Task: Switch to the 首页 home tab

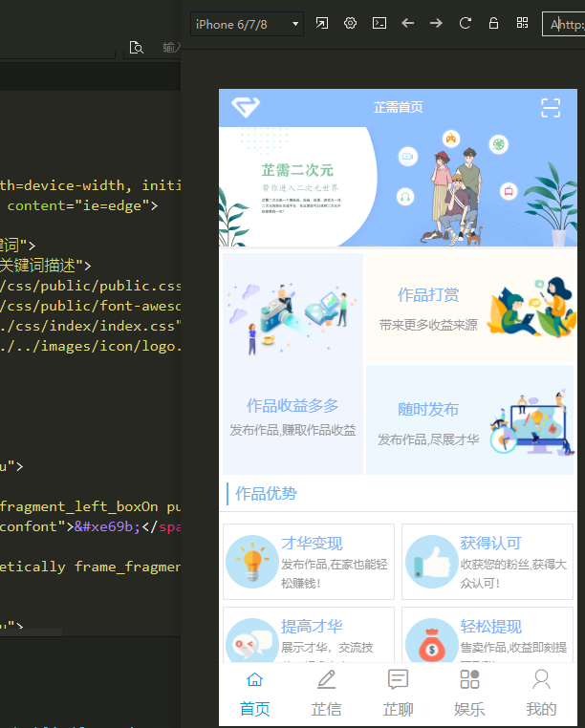Action: [x=254, y=694]
